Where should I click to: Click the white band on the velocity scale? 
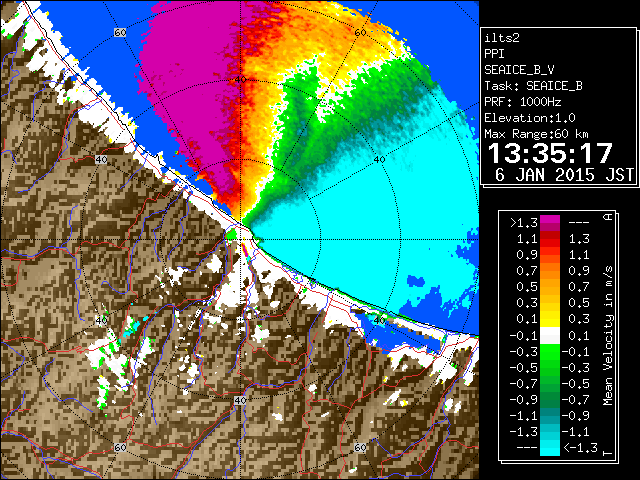(550, 336)
